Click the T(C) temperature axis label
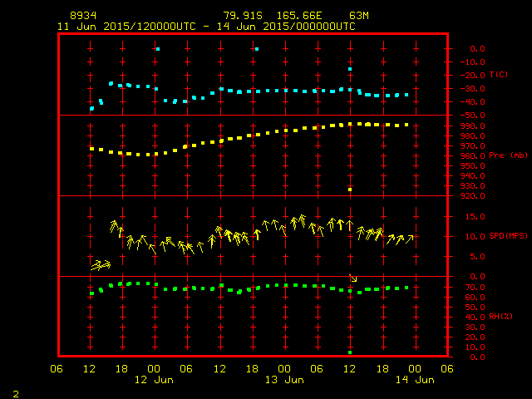 pyautogui.click(x=499, y=74)
